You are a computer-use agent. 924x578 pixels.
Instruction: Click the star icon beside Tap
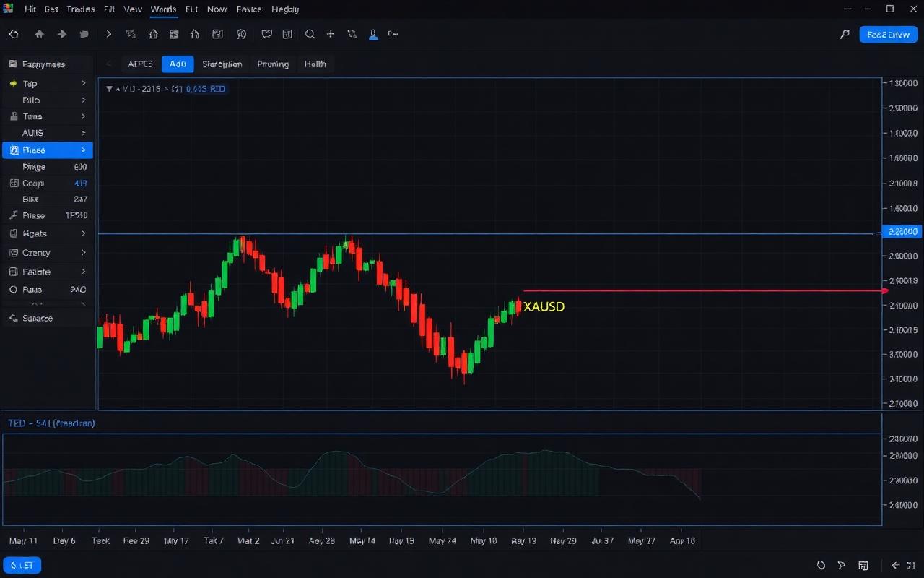pos(13,84)
